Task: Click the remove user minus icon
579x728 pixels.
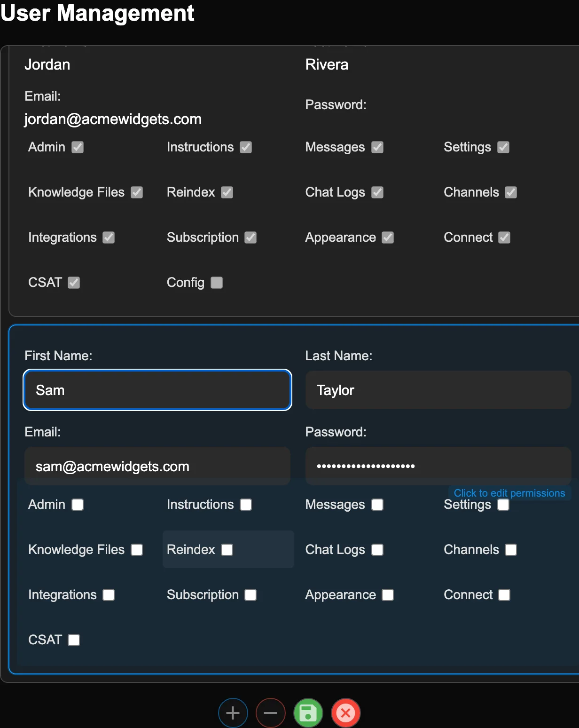Action: [270, 713]
